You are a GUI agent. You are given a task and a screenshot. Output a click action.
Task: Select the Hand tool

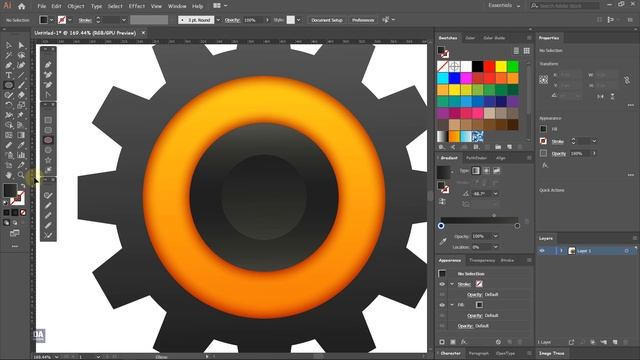[x=9, y=175]
